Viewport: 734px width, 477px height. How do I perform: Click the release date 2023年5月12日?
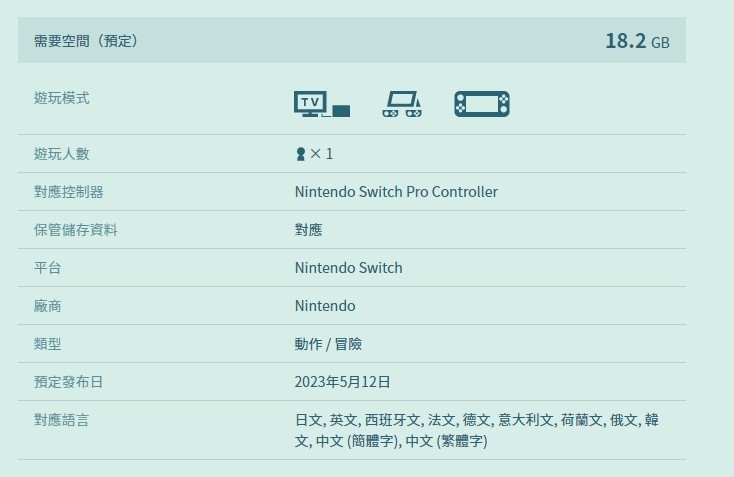coord(342,382)
